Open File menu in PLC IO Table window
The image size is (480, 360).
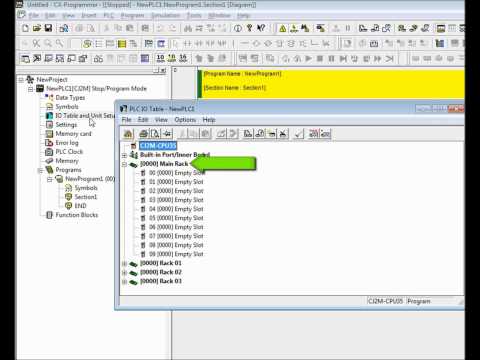(x=126, y=120)
